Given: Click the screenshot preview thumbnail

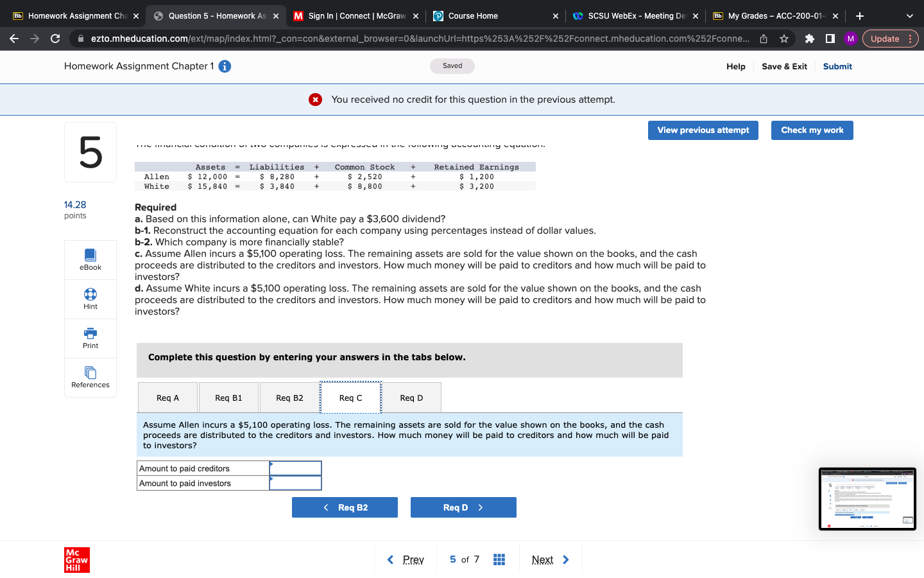Looking at the screenshot, I should (868, 499).
